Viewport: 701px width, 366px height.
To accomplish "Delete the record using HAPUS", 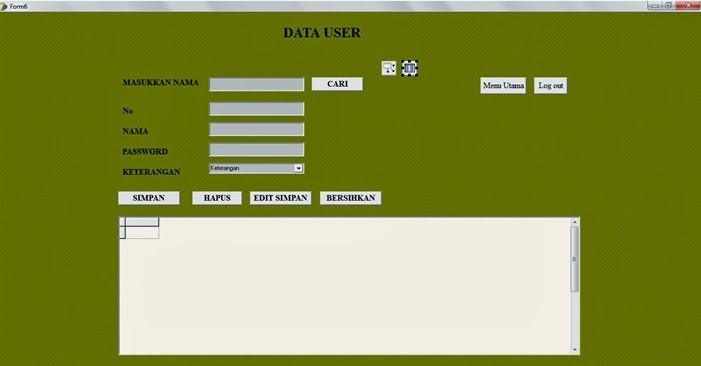I will click(217, 198).
